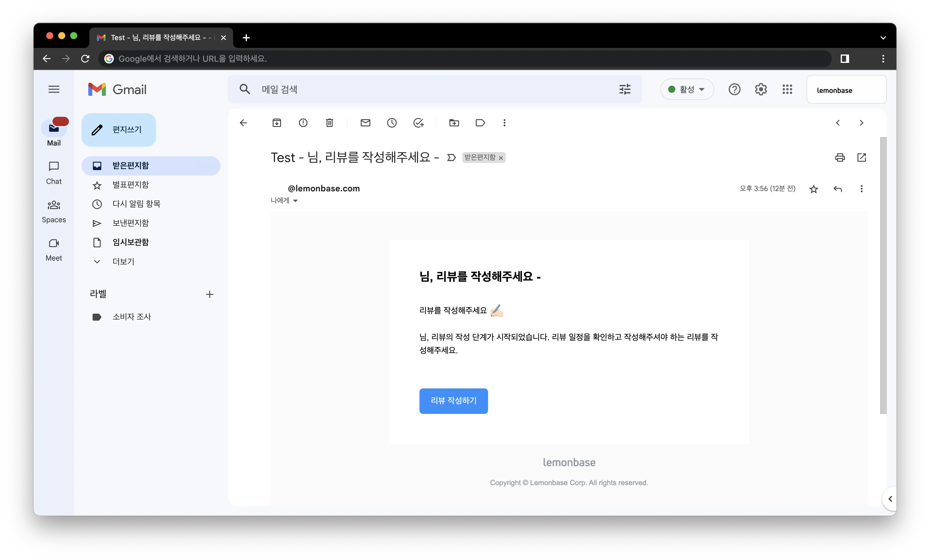
Task: Reply to the email
Action: pyautogui.click(x=837, y=189)
